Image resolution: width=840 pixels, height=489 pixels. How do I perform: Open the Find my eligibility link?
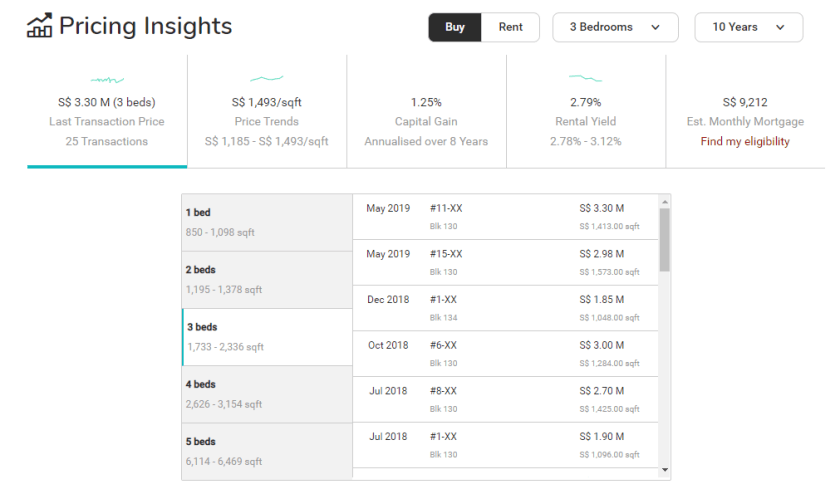click(x=745, y=141)
